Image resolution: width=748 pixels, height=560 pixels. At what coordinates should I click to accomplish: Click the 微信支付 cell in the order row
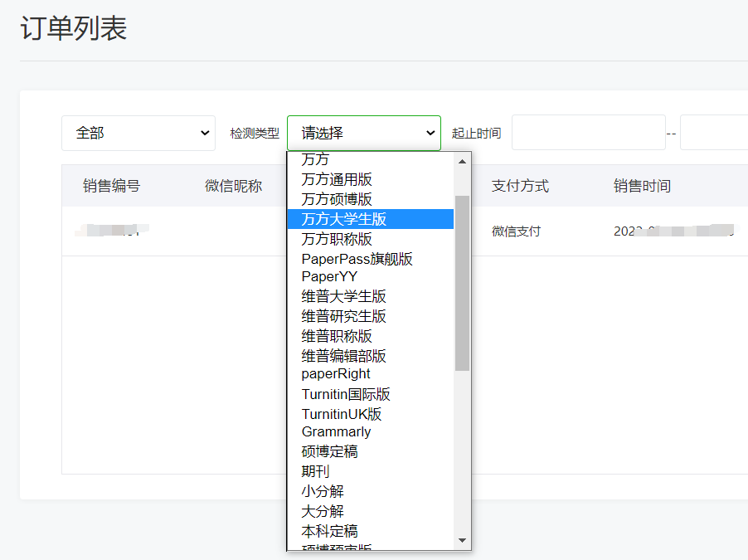pos(516,231)
